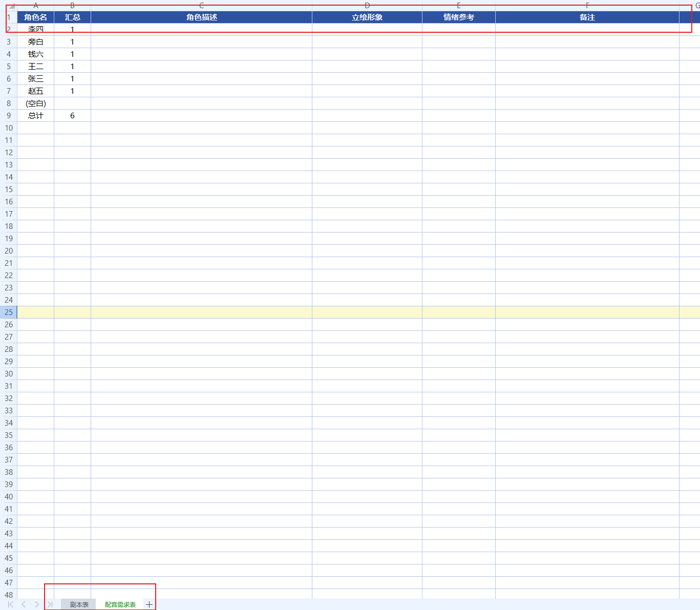Click the select-all corner triangle
This screenshot has height=610, width=700.
[x=11, y=6]
